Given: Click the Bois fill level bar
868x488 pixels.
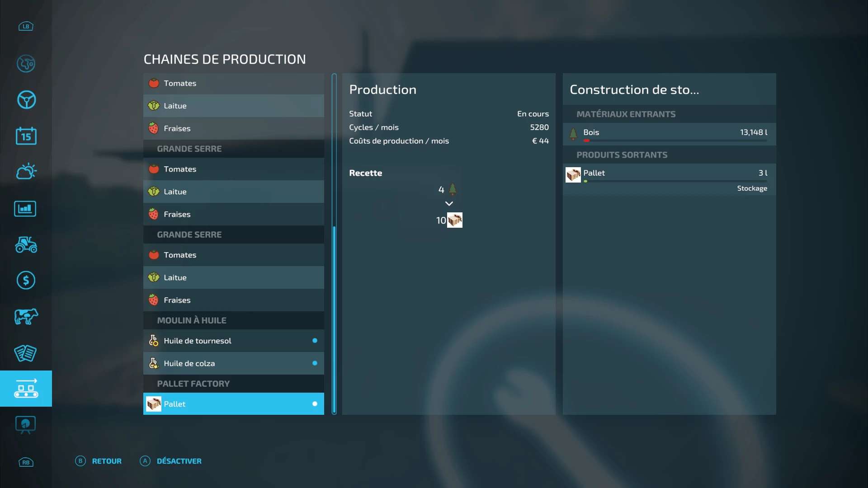Looking at the screenshot, I should 675,141.
